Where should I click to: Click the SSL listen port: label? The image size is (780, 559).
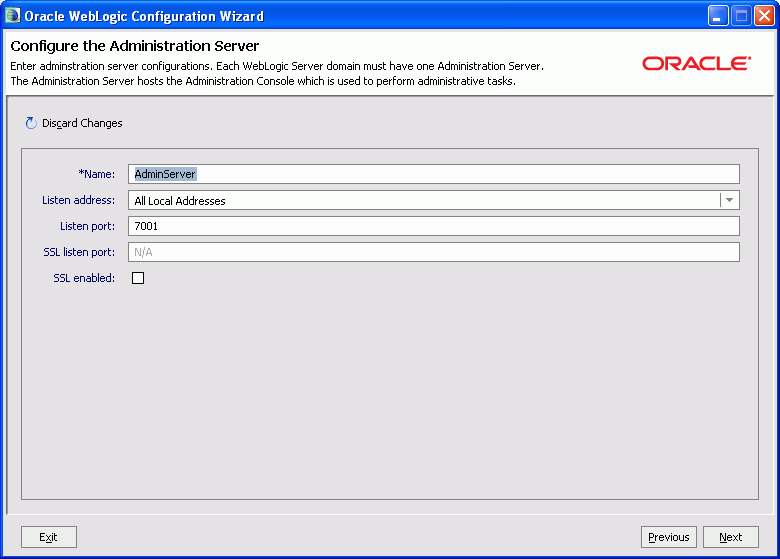(x=79, y=252)
